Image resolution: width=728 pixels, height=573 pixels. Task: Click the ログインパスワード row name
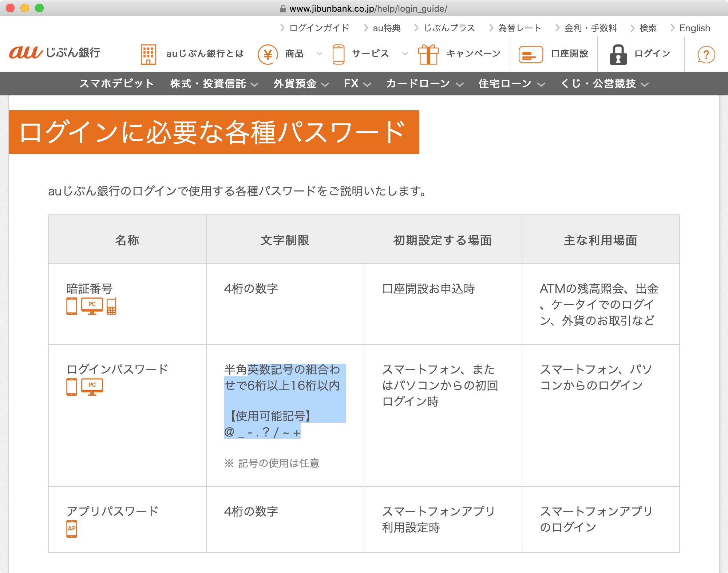pos(117,370)
